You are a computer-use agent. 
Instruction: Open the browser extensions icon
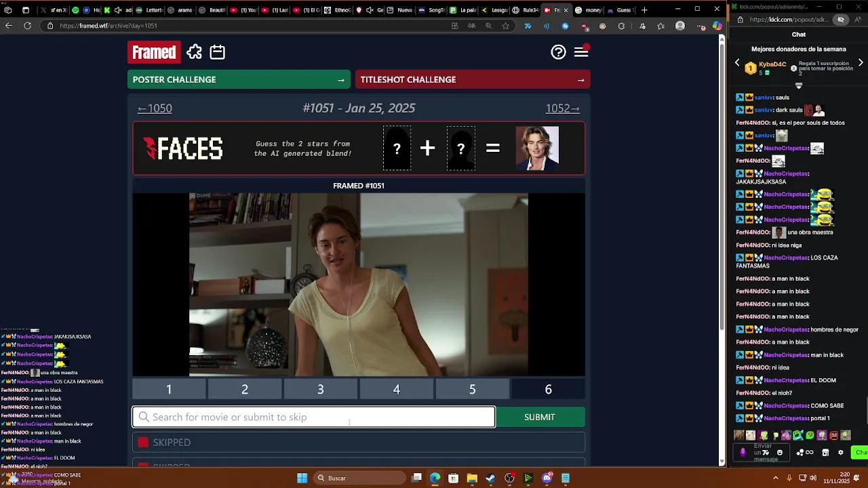(621, 26)
